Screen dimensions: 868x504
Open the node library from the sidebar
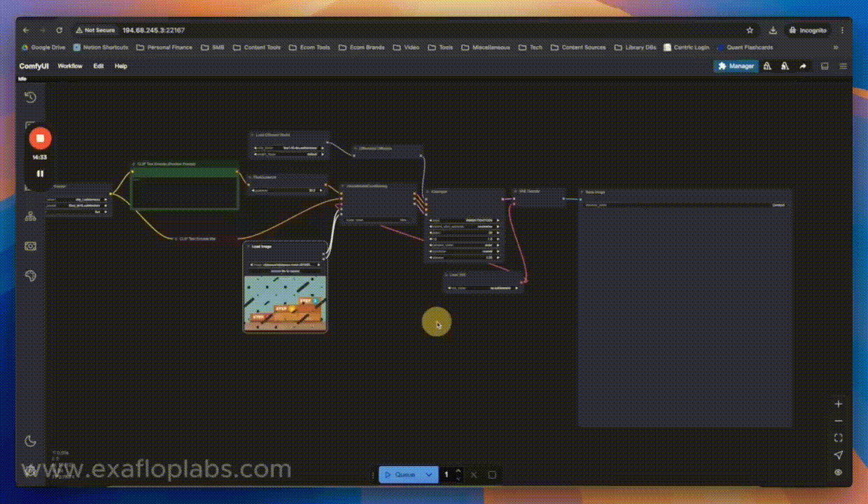29,216
